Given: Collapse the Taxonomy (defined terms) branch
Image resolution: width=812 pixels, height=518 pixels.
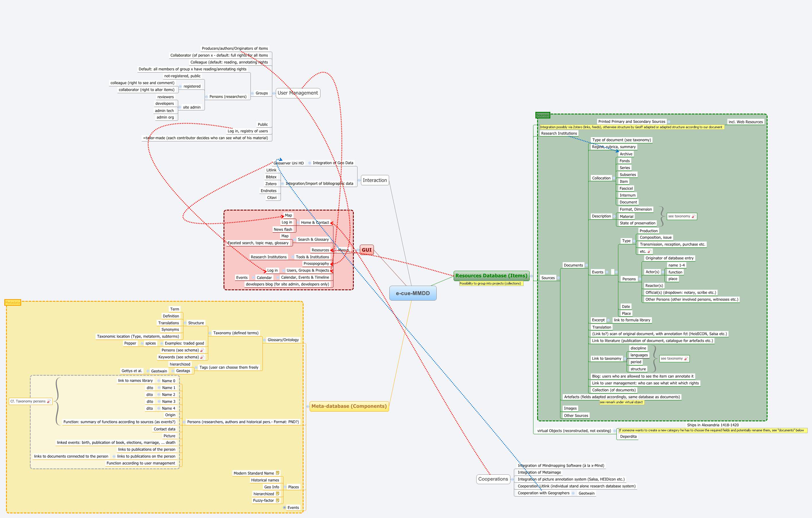Looking at the screenshot, I should point(210,333).
